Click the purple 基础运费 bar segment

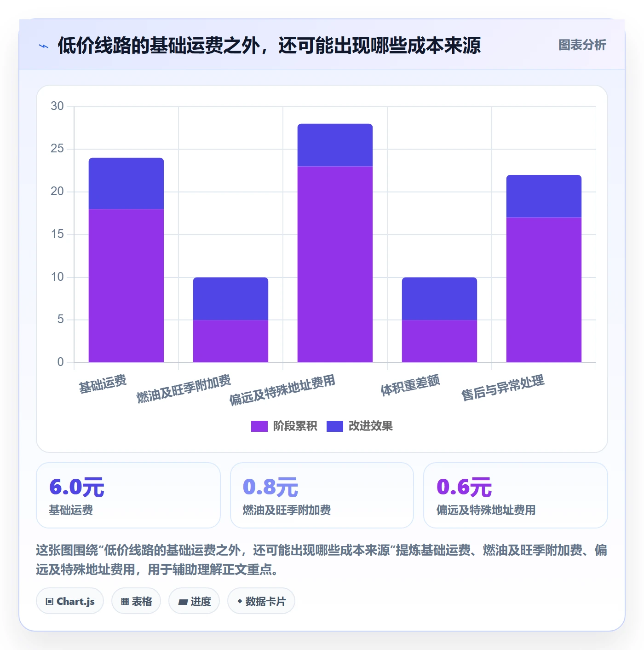tap(126, 286)
